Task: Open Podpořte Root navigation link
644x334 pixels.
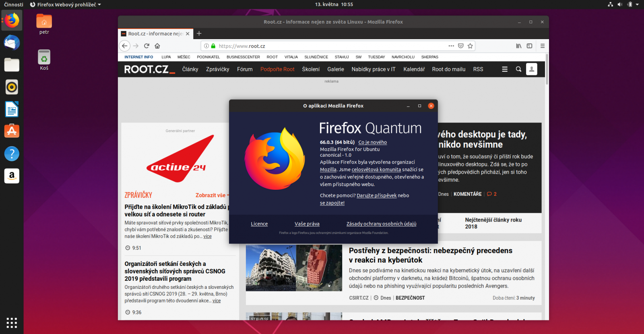Action: (x=277, y=69)
